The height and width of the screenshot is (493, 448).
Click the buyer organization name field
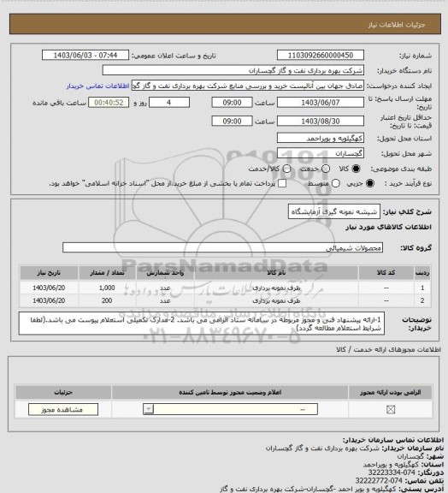233,70
